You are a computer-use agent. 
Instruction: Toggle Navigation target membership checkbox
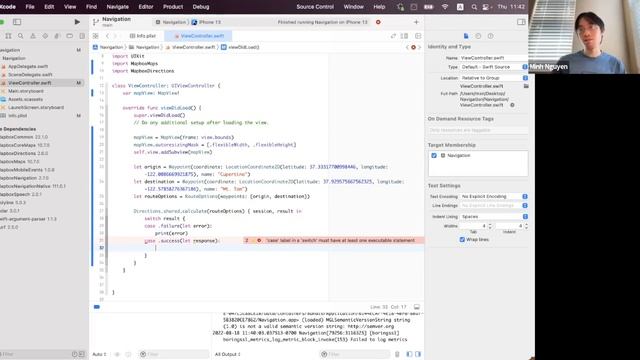pos(434,156)
